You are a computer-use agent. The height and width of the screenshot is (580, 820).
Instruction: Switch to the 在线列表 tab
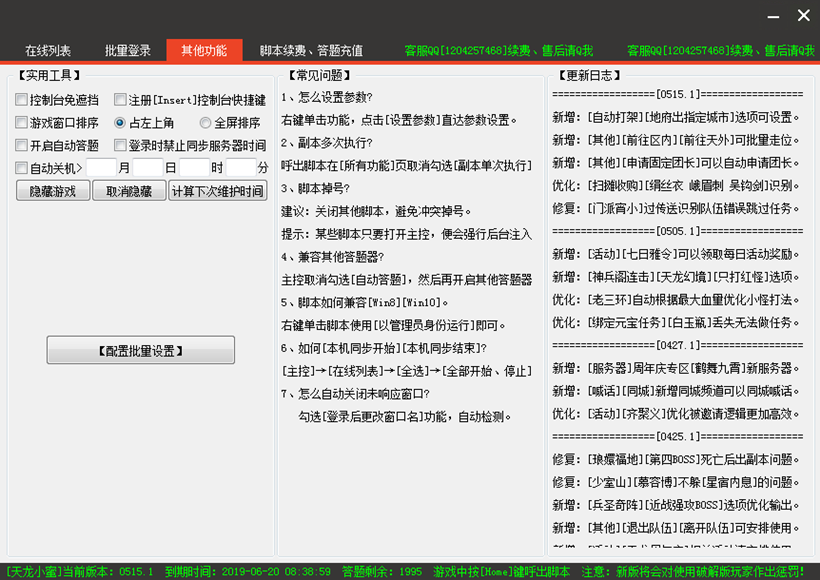[x=48, y=51]
